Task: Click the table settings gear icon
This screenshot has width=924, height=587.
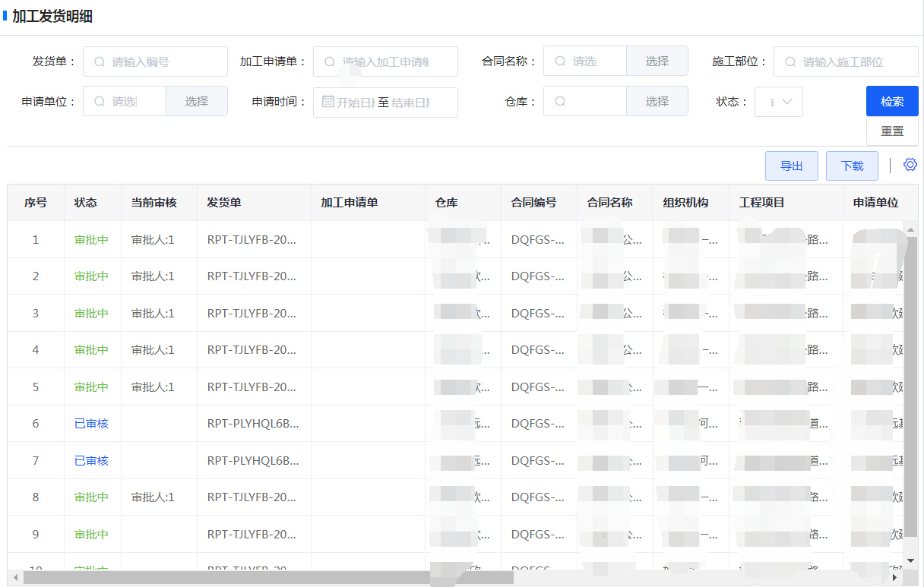Action: 910,165
